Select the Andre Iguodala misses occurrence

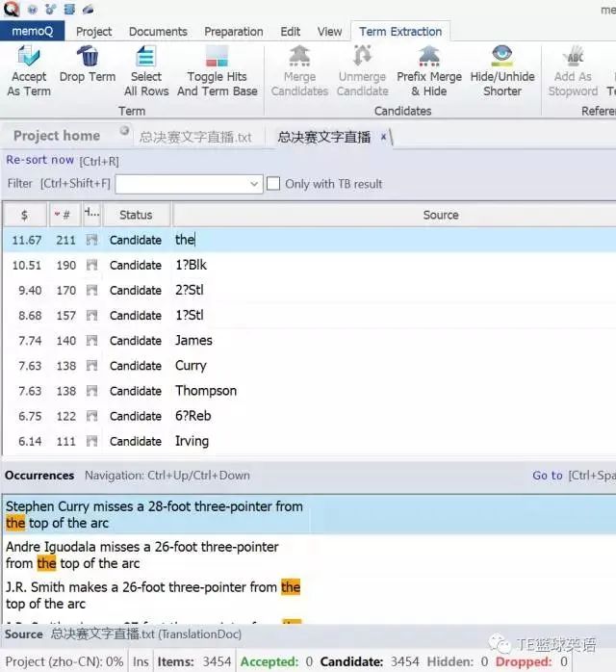[309, 555]
